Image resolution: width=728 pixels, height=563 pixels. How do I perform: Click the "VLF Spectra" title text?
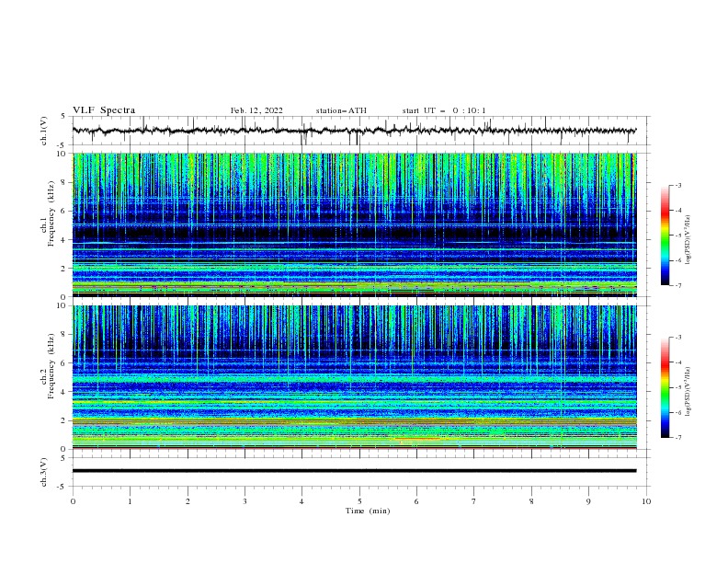tap(104, 110)
